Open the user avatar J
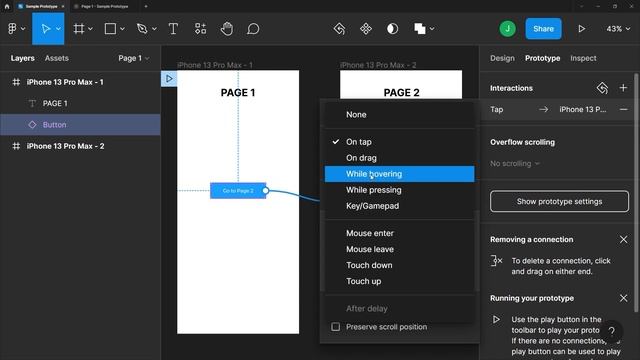This screenshot has height=360, width=640. [x=507, y=29]
